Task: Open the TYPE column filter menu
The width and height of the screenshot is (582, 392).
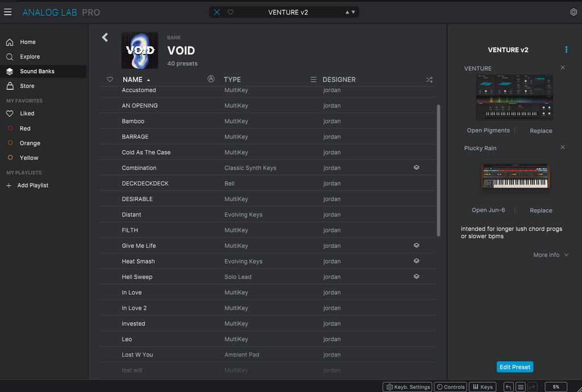Action: pos(313,80)
